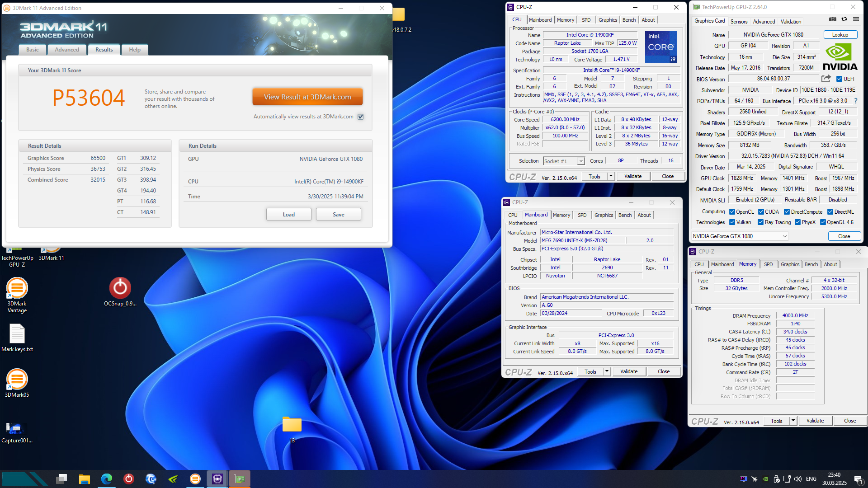Toggle OpenGL 4.6 checkbox

click(x=823, y=222)
